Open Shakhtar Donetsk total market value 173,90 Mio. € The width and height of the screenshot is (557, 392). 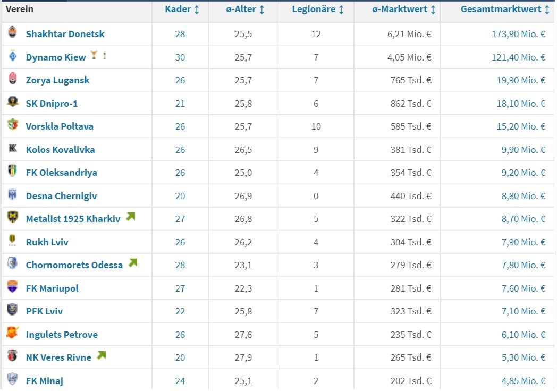click(x=518, y=34)
